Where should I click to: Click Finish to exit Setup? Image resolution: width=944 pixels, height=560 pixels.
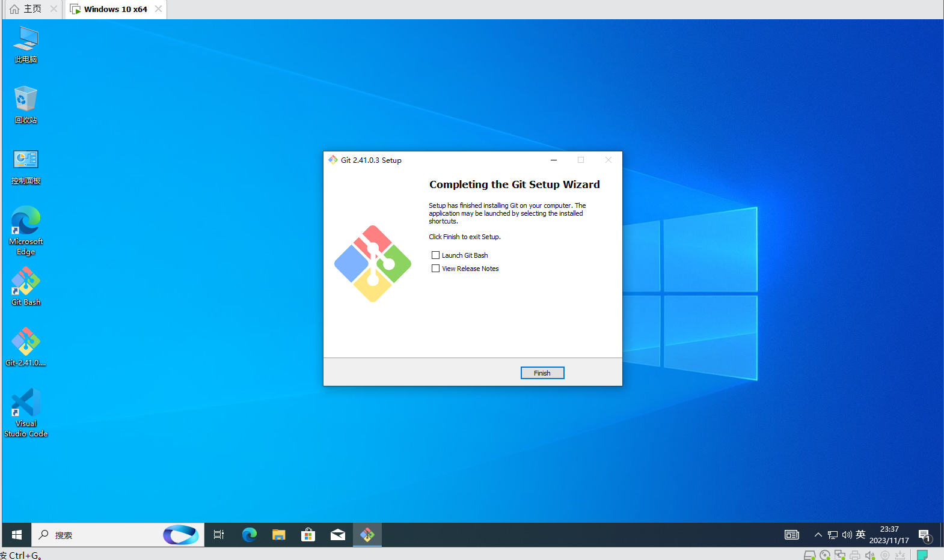[x=542, y=373]
